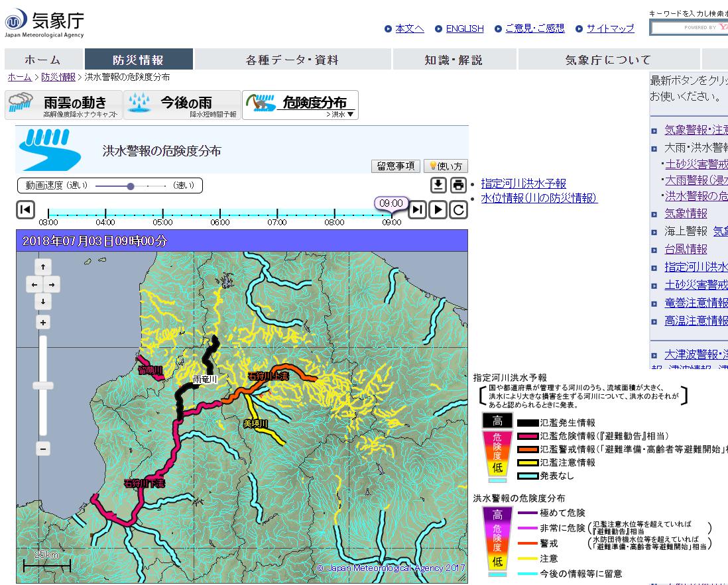Click the 石狩川上流 label on map
The height and width of the screenshot is (585, 728).
point(269,376)
